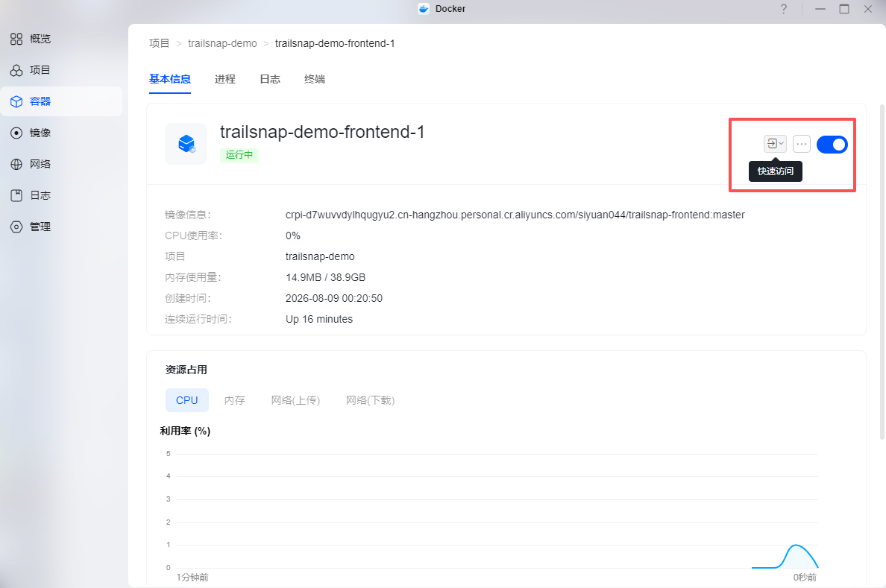Show 内存 resource usage
This screenshot has height=588, width=886.
(x=234, y=400)
